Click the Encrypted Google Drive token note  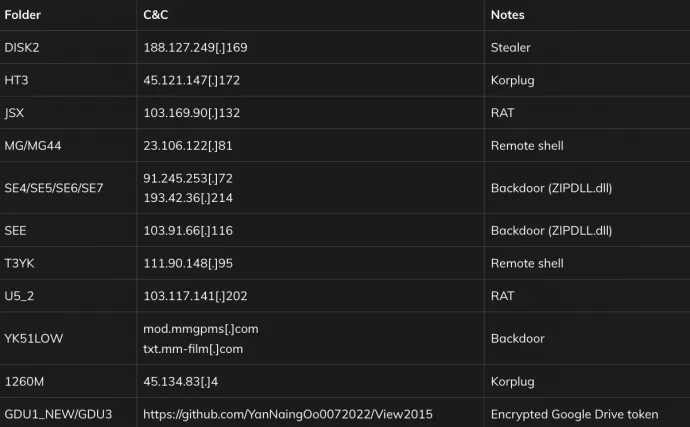[x=575, y=414]
